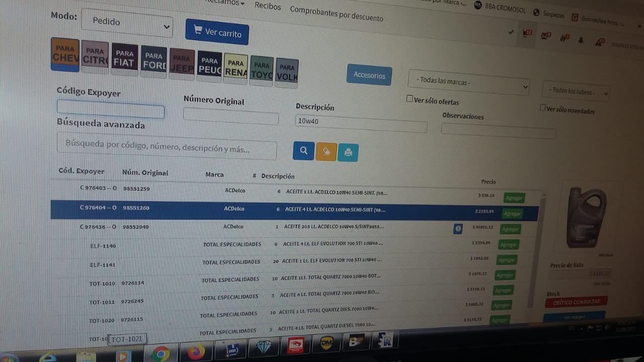Clear filters with yellow eraser button
Image resolution: width=644 pixels, height=362 pixels.
326,151
